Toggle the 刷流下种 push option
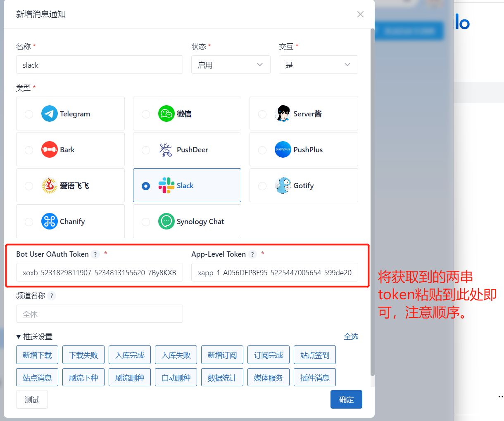 click(x=83, y=377)
